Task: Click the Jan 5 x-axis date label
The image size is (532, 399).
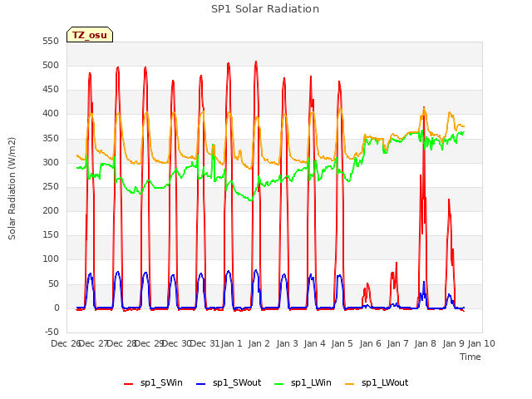Action: pyautogui.click(x=342, y=343)
